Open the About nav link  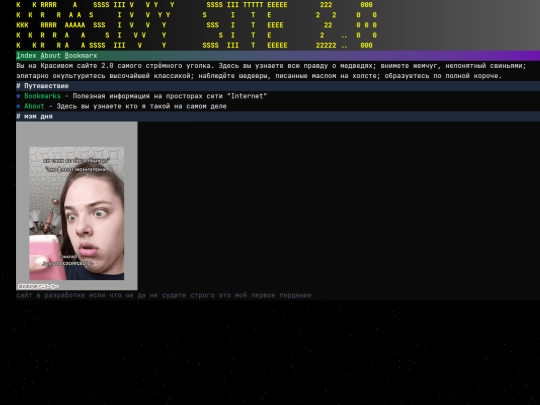click(x=51, y=56)
